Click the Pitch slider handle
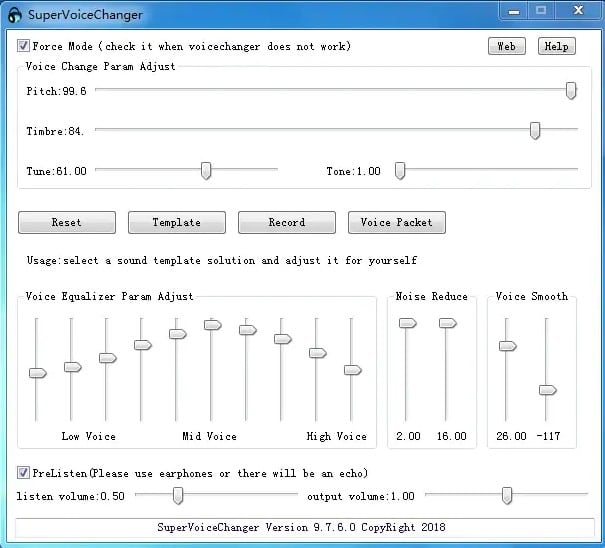This screenshot has height=548, width=605. (x=571, y=90)
